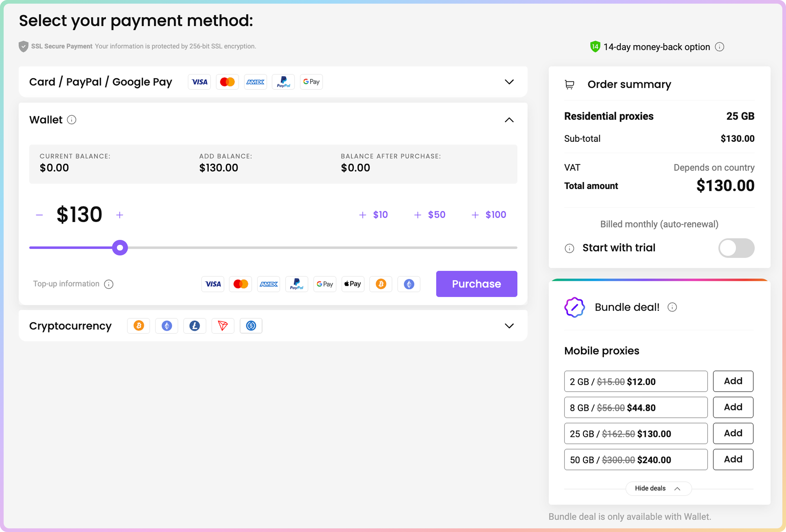Click the Start with trial info icon
The height and width of the screenshot is (532, 786).
pyautogui.click(x=569, y=248)
